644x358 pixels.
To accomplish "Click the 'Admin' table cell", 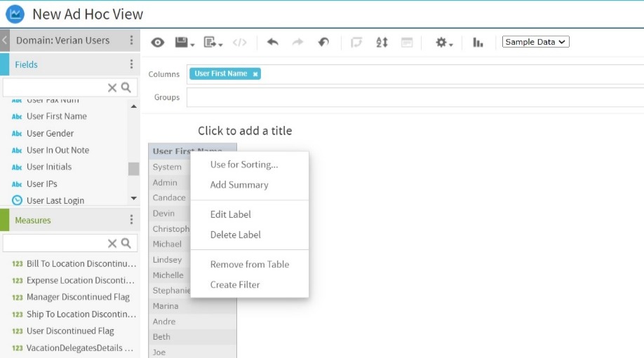I will tap(170, 182).
